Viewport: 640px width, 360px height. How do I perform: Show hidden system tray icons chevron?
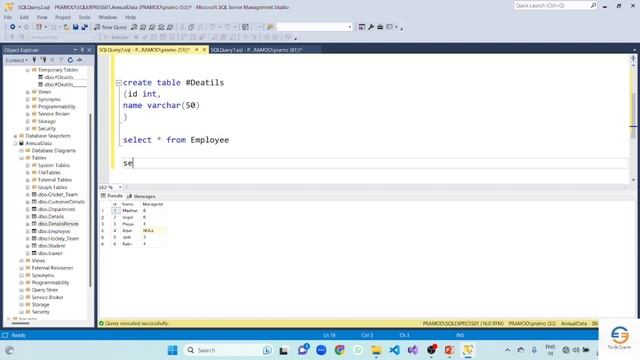(x=507, y=350)
